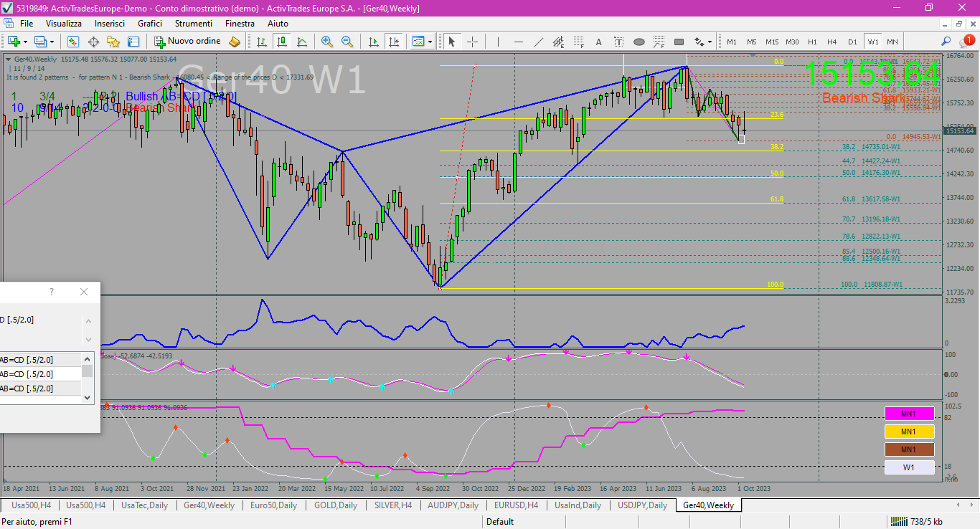Switch to USDJPY,Daily chart tab
Image resolution: width=980 pixels, height=529 pixels.
pyautogui.click(x=642, y=505)
